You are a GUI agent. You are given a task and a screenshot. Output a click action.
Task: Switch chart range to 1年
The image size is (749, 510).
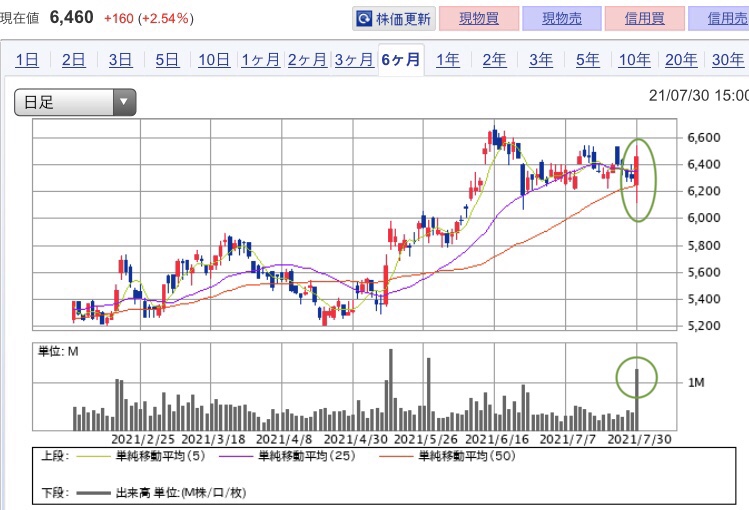[x=448, y=60]
